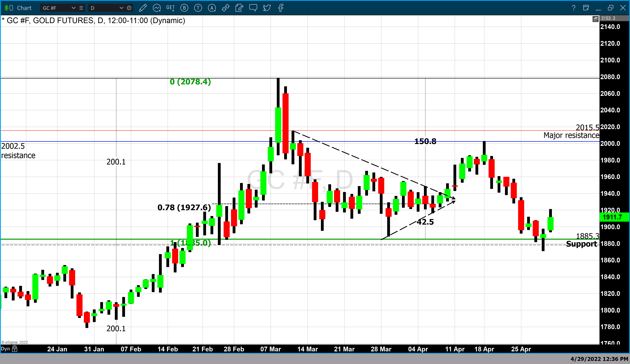Open the symbol list hamburger menu
Image resolution: width=630 pixels, height=364 pixels.
click(x=81, y=8)
